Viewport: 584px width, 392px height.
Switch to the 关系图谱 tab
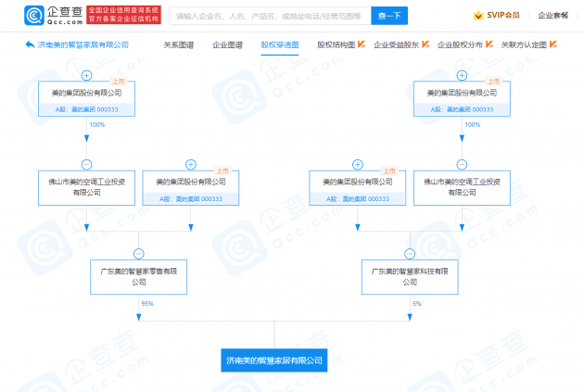pyautogui.click(x=178, y=44)
